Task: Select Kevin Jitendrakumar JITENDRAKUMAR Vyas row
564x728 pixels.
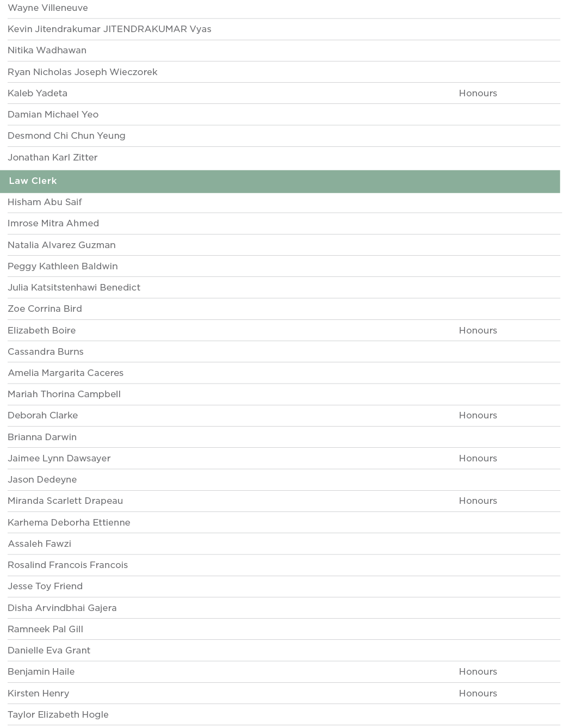Action: click(x=109, y=29)
